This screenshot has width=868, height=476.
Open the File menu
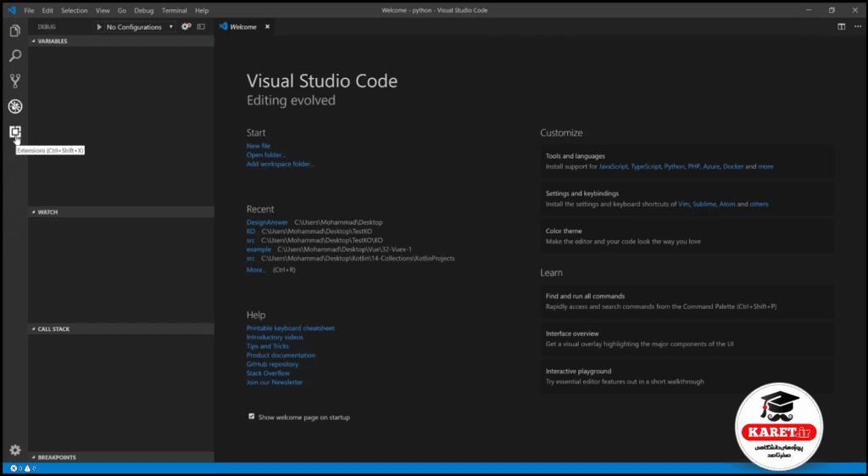click(29, 10)
